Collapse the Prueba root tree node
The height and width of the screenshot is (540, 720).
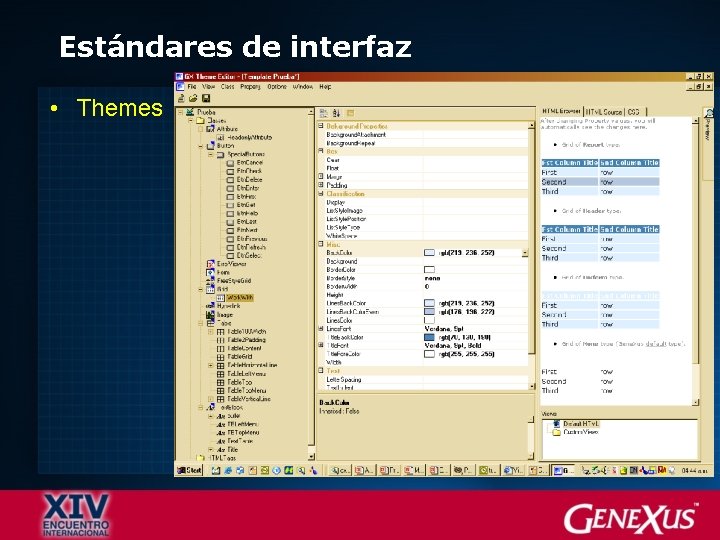click(180, 112)
